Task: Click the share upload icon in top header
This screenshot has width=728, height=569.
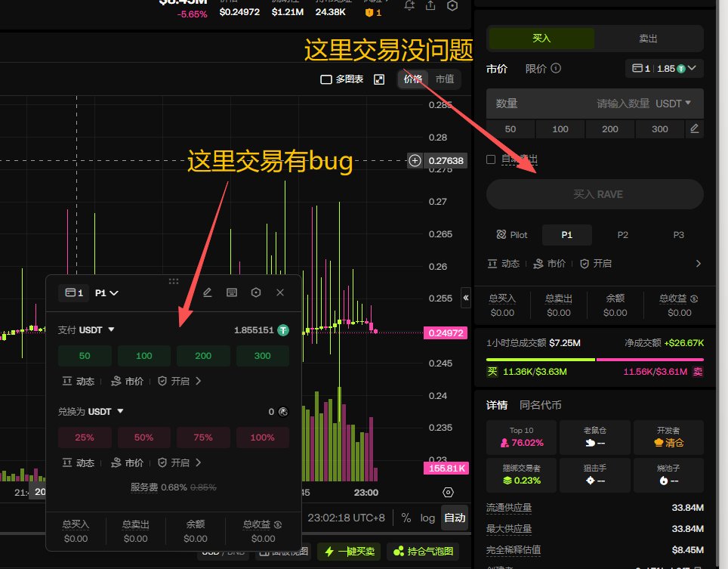Action: pos(430,5)
